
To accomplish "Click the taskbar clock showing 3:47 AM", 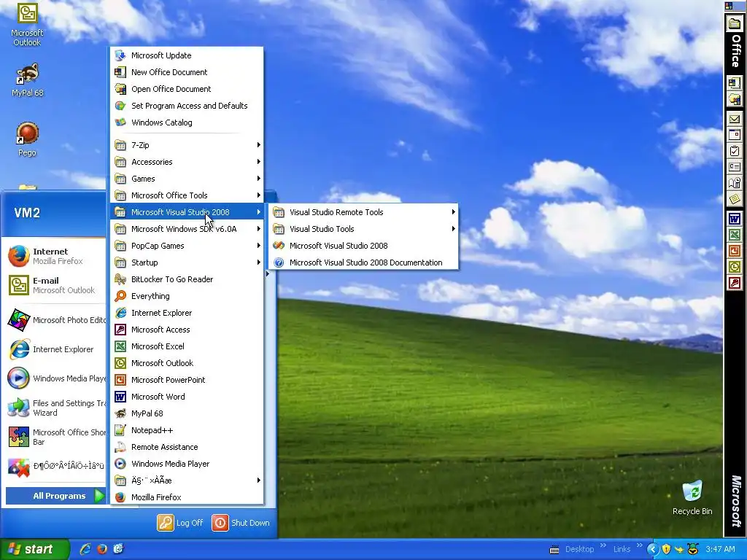I will [x=720, y=549].
